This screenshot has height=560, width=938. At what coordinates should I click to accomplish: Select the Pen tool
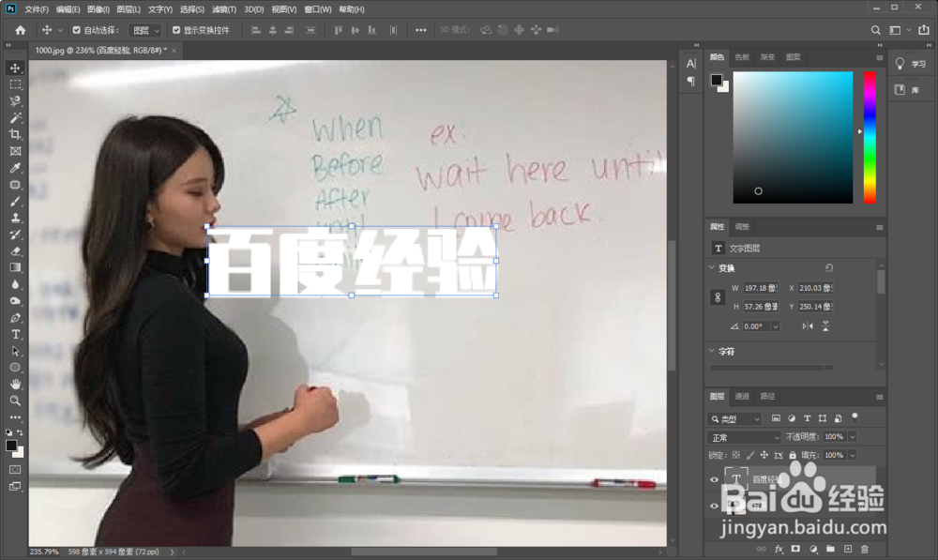click(15, 318)
